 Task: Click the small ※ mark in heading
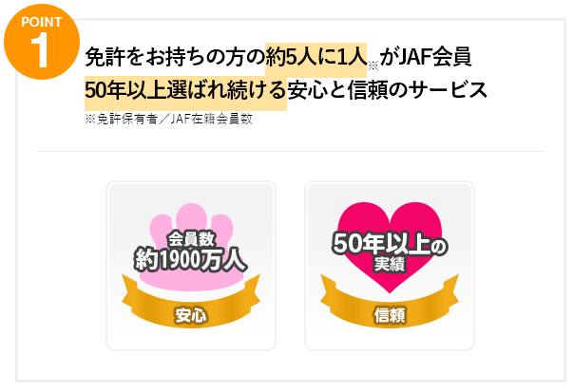coord(373,65)
